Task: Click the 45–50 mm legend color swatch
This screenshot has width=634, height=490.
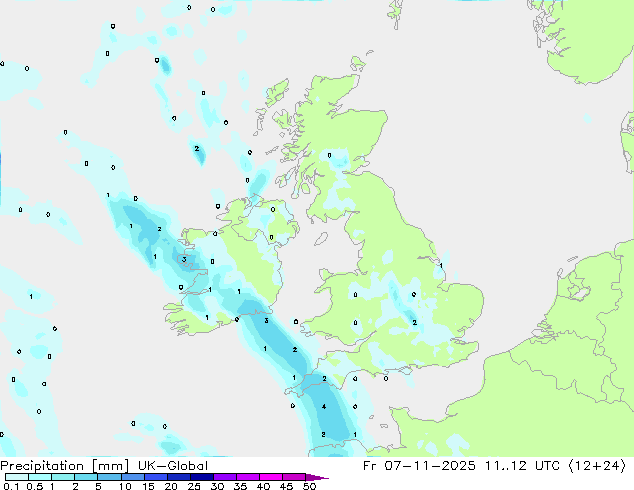Action: click(294, 477)
